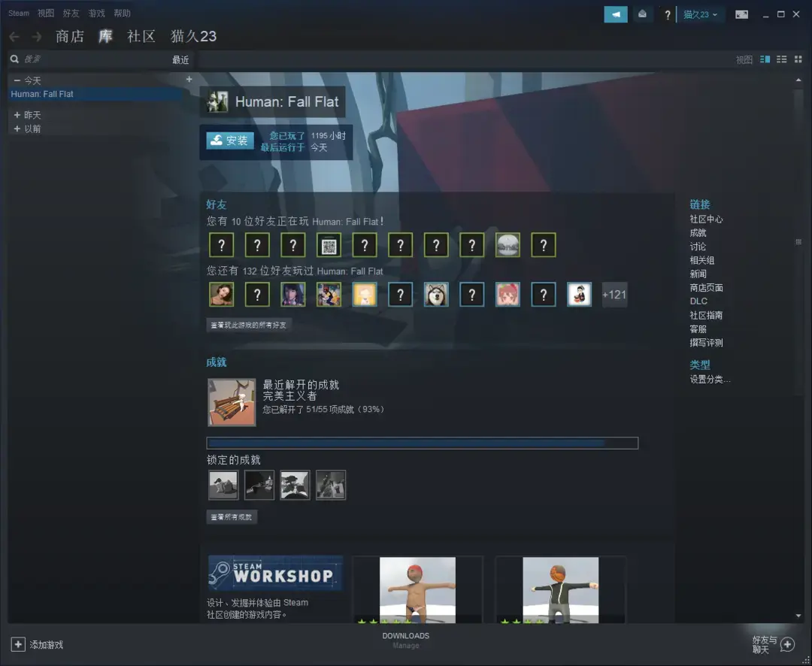The width and height of the screenshot is (812, 666).
Task: Open the husky dog friend avatar
Action: pyautogui.click(x=436, y=295)
